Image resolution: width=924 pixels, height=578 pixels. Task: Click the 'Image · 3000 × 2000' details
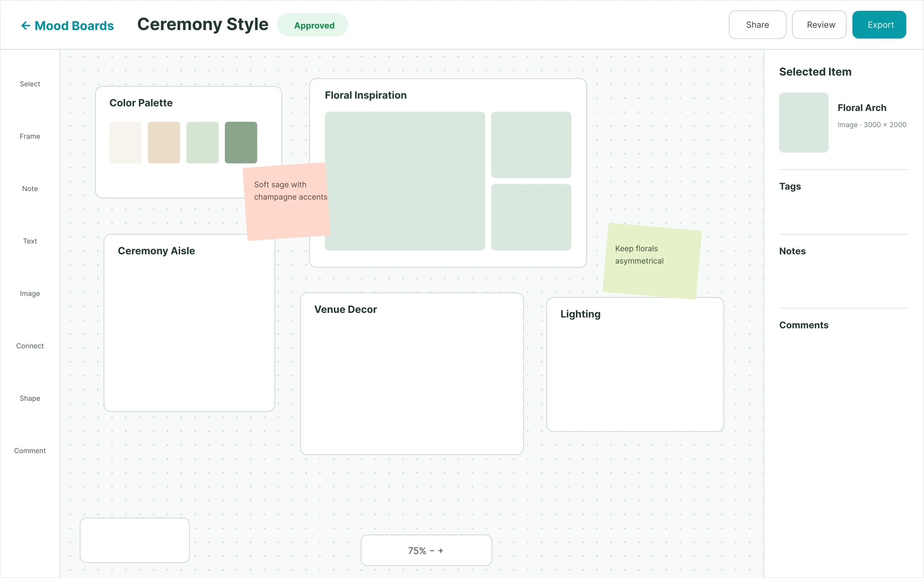pos(872,125)
